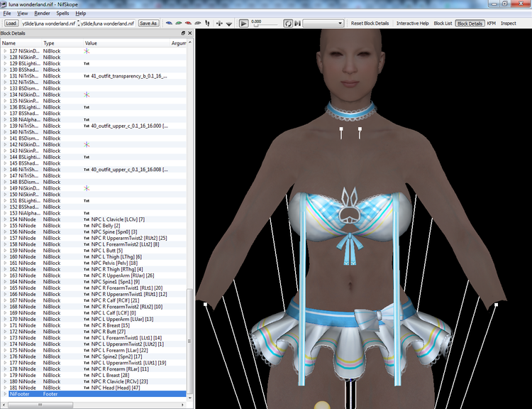Image resolution: width=532 pixels, height=409 pixels.
Task: Edit the save file path field
Action: [x=108, y=23]
